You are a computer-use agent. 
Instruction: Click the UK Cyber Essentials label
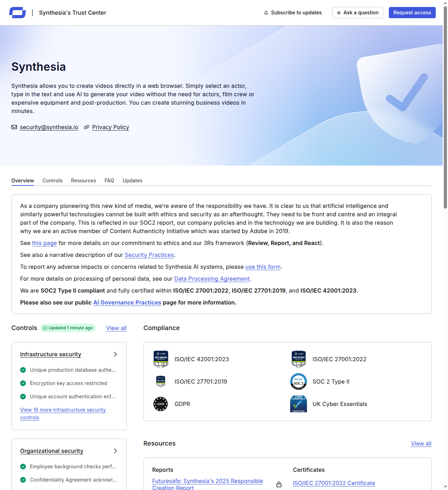[340, 404]
